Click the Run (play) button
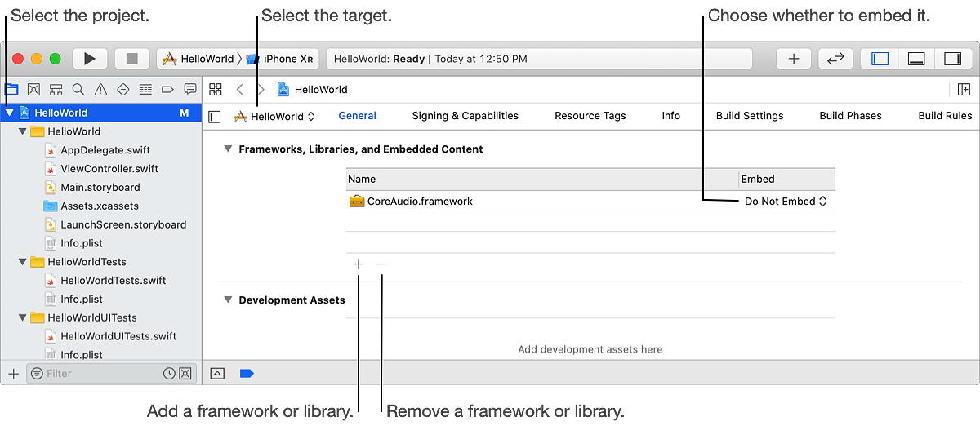Viewport: 980px width, 426px height. 90,59
